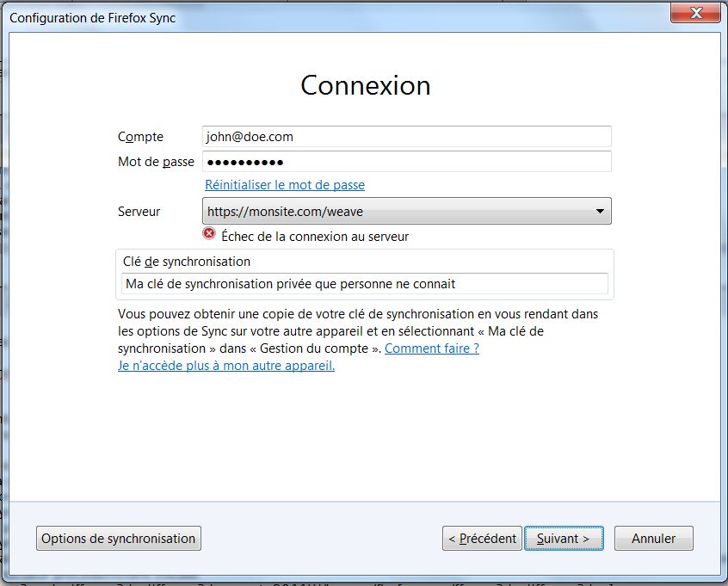Click the Serveur label
The height and width of the screenshot is (586, 728).
point(139,212)
